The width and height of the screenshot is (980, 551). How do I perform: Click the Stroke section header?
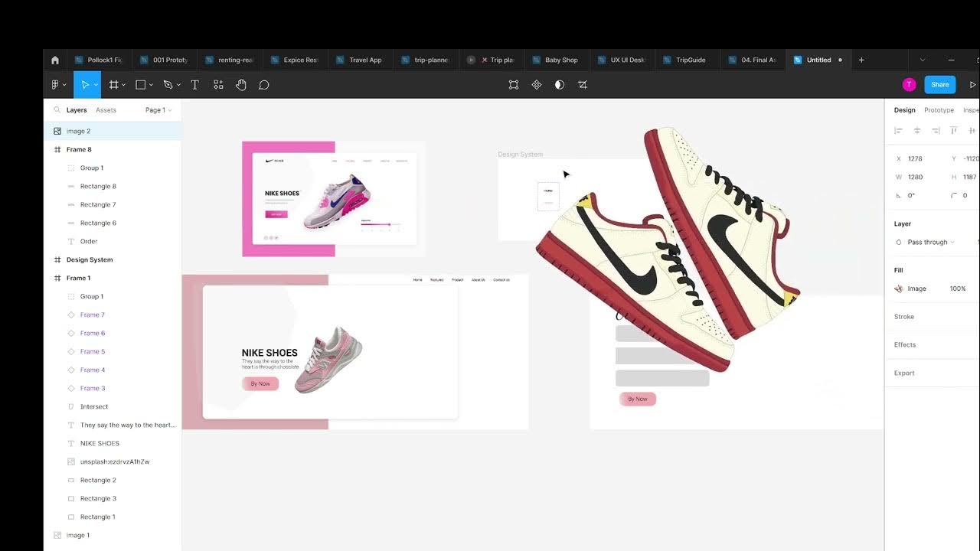click(904, 317)
